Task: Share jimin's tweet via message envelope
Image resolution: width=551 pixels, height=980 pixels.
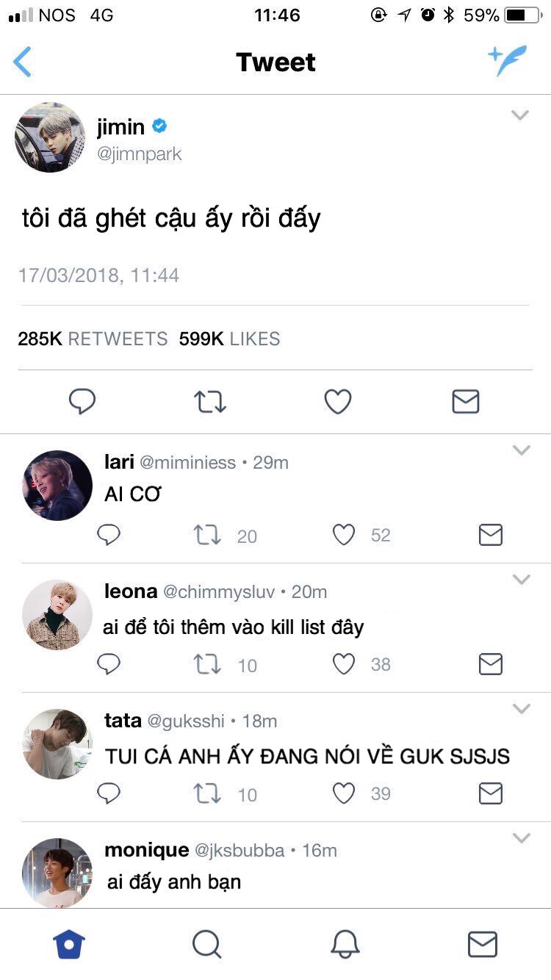Action: click(466, 402)
